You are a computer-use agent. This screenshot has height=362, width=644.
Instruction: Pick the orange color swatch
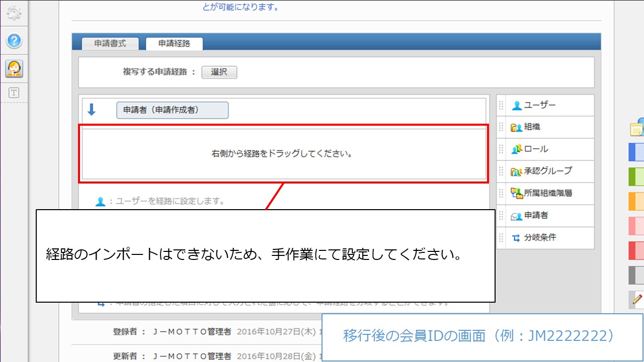[x=636, y=202]
